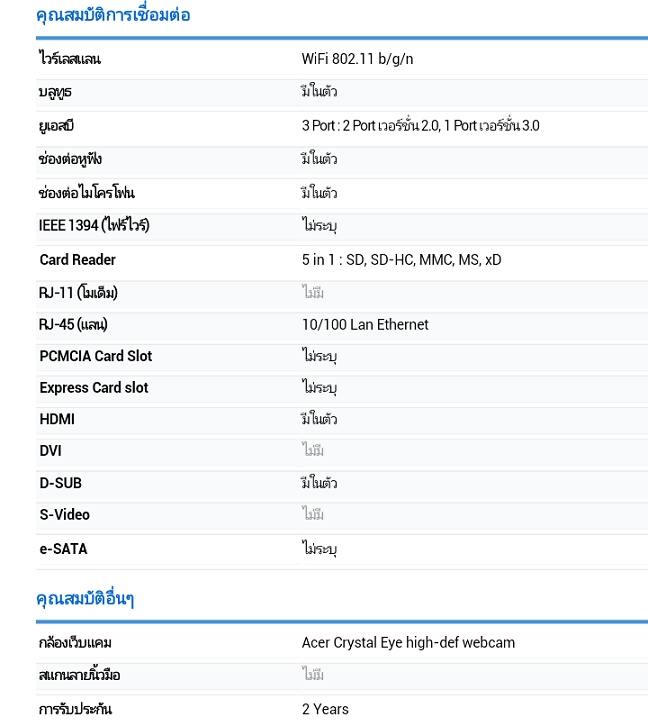648x726 pixels.
Task: Click the คุณสมบัติอื่นๆ section heading
Action: [85, 599]
